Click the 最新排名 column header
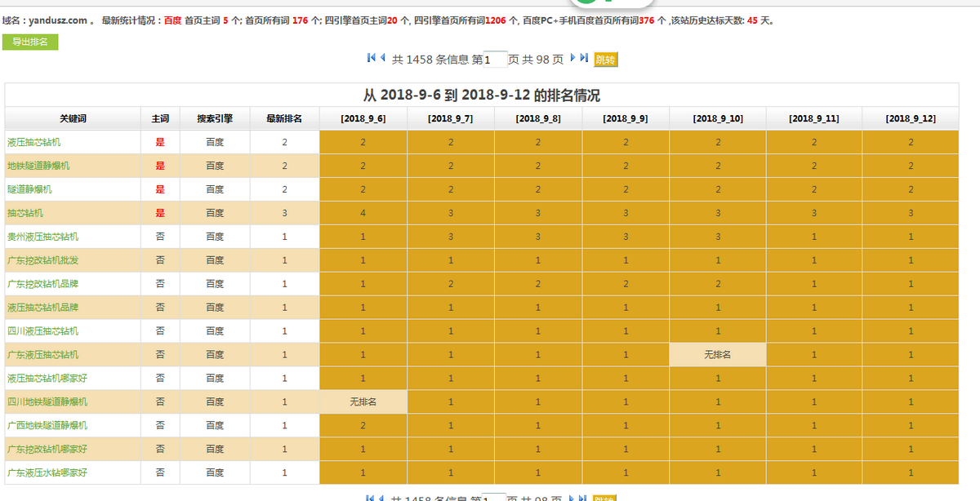 point(284,118)
